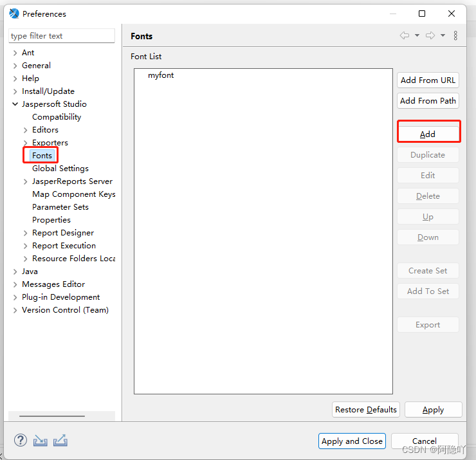This screenshot has height=460, width=476.
Task: Click the Delete button
Action: 428,196
